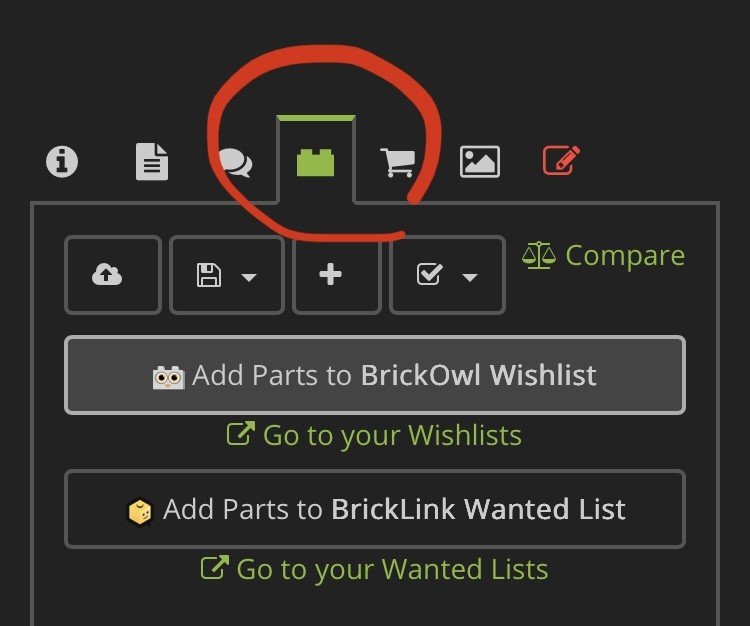Open the comments speech bubbles tab
The image size is (750, 626).
[235, 163]
